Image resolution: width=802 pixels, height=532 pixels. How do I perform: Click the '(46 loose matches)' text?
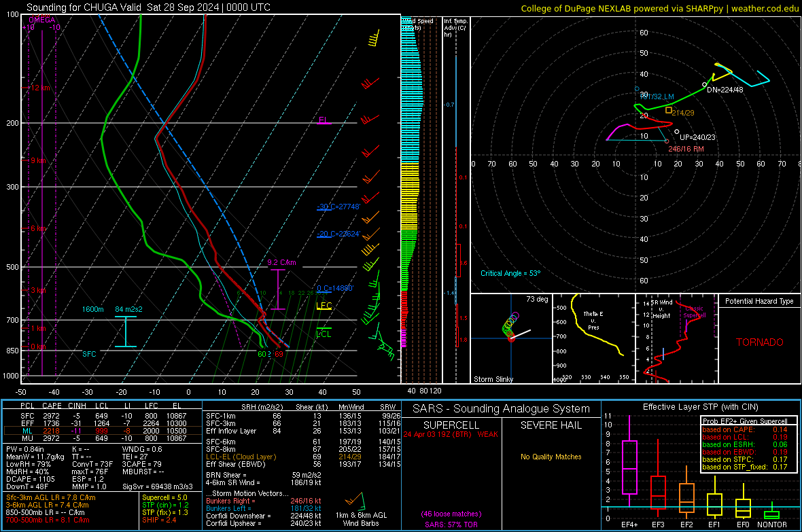tap(451, 514)
